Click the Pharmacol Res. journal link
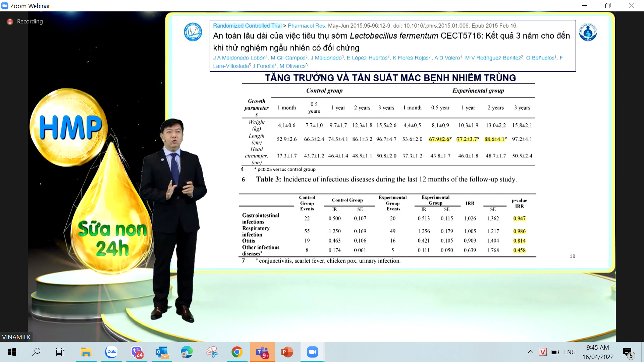644x362 pixels. 307,26
